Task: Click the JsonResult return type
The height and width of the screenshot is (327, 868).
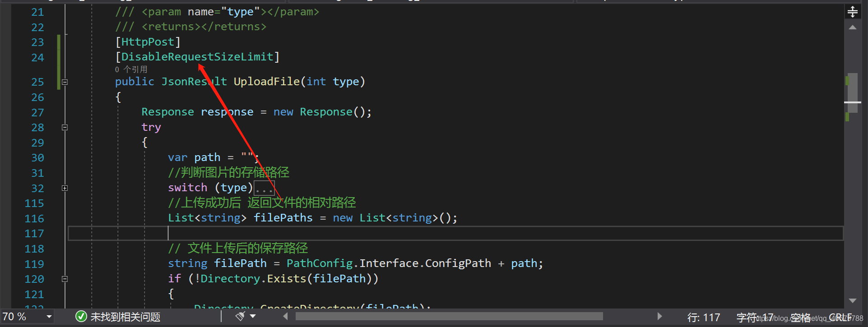Action: (x=194, y=82)
